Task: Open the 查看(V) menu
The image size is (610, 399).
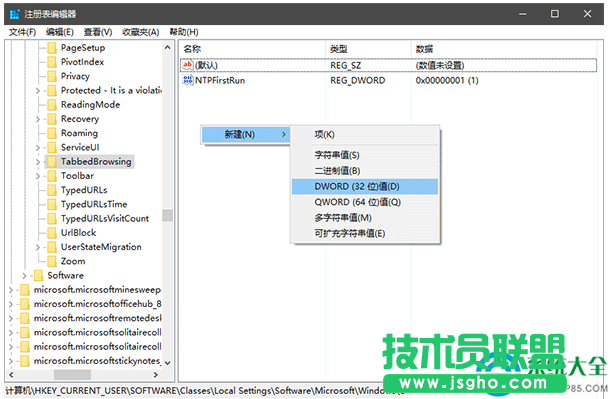Action: [98, 32]
